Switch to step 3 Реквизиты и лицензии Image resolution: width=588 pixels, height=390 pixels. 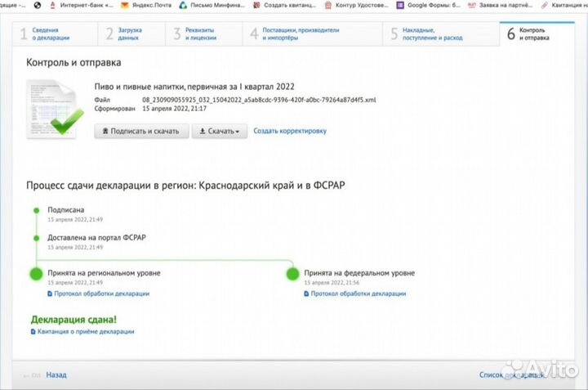click(x=204, y=34)
